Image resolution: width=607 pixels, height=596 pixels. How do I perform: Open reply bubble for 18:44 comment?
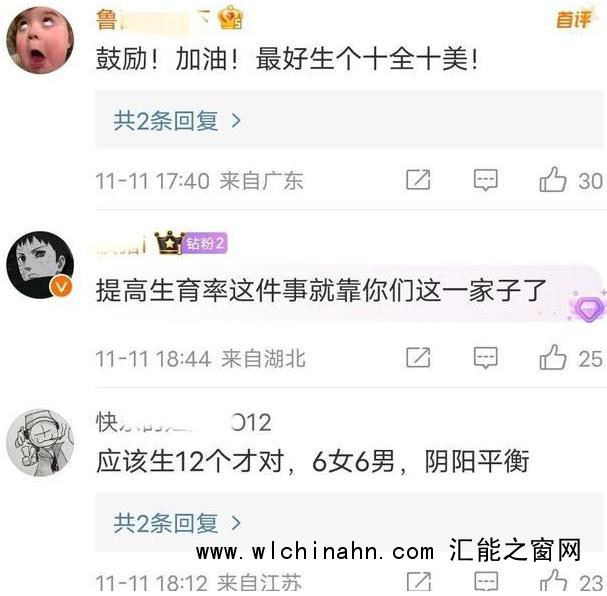485,358
